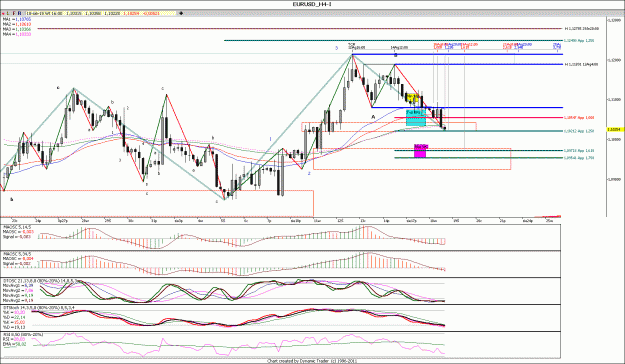This screenshot has height=364, width=625.
Task: Click the R button in the chart header
Action: coord(20,13)
